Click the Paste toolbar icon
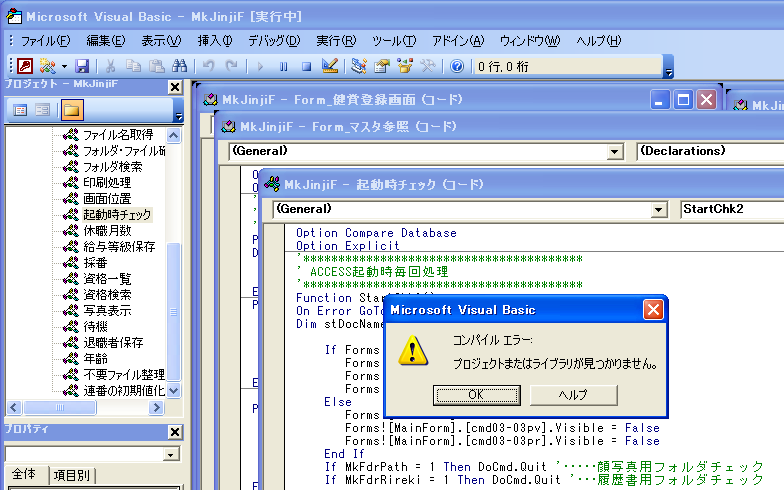The height and width of the screenshot is (490, 784). (x=156, y=66)
